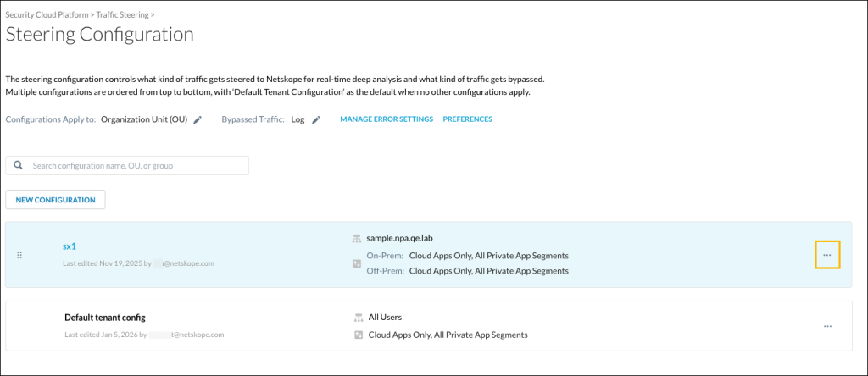Focus the search configuration name field
Screen dimensions: 868x376
point(127,165)
